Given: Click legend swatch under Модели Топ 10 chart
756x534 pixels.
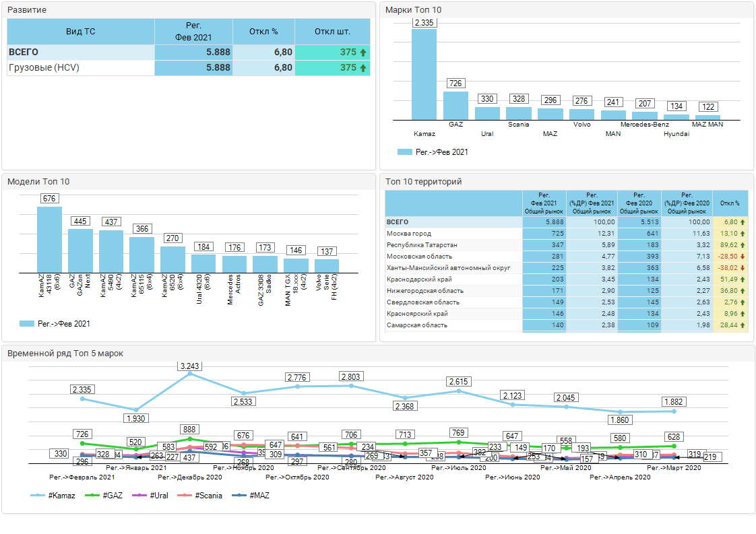Looking at the screenshot, I should (27, 324).
